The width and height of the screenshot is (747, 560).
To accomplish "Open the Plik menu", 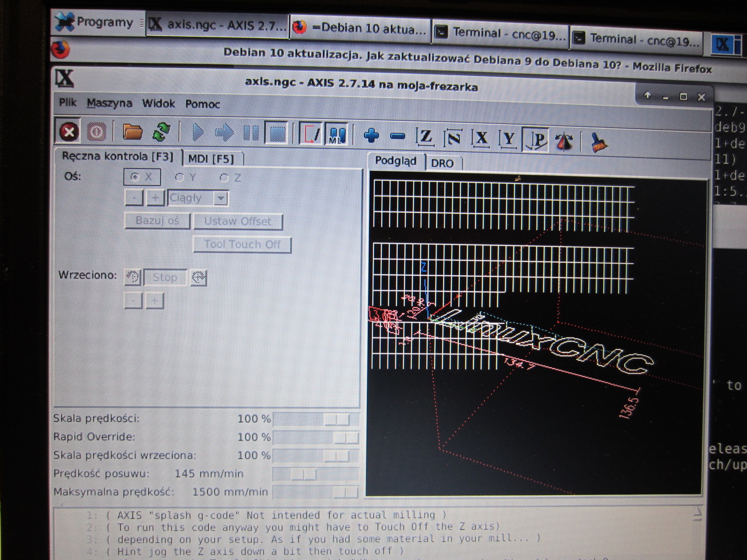I will click(68, 102).
